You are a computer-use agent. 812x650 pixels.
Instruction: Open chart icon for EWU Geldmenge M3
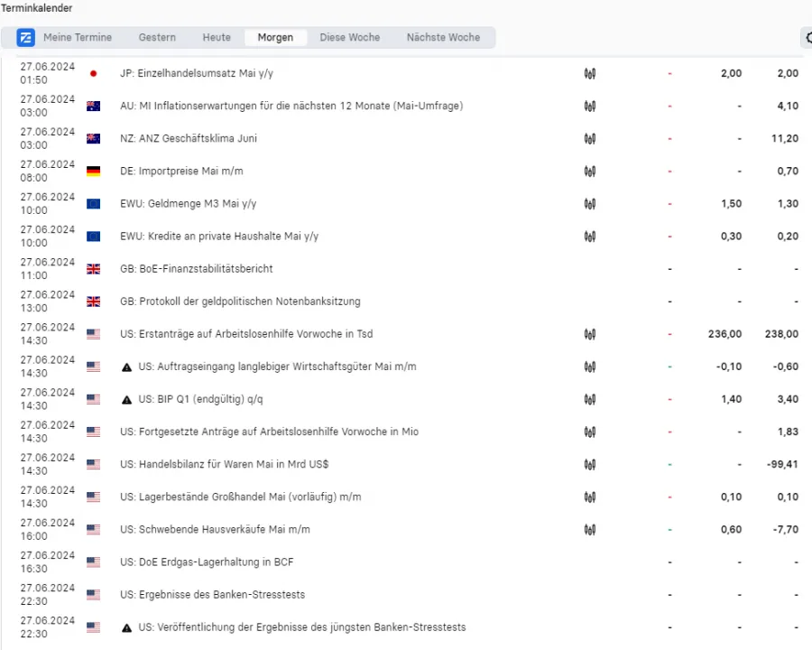pyautogui.click(x=590, y=204)
